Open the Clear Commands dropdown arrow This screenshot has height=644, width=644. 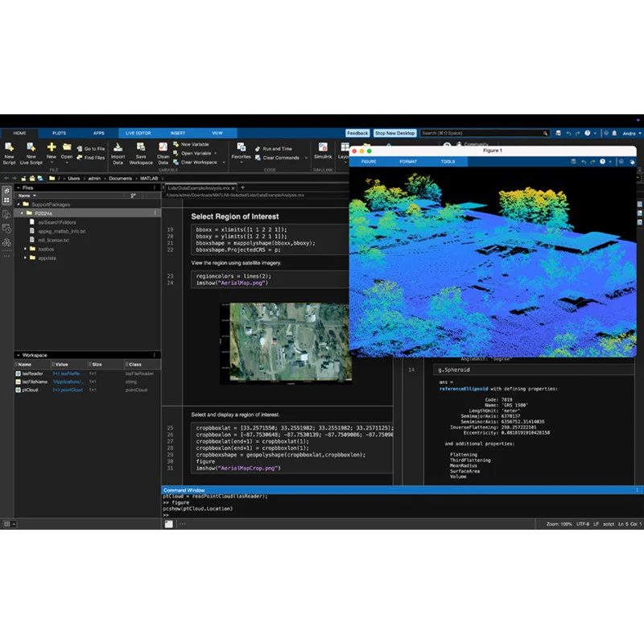[x=306, y=158]
